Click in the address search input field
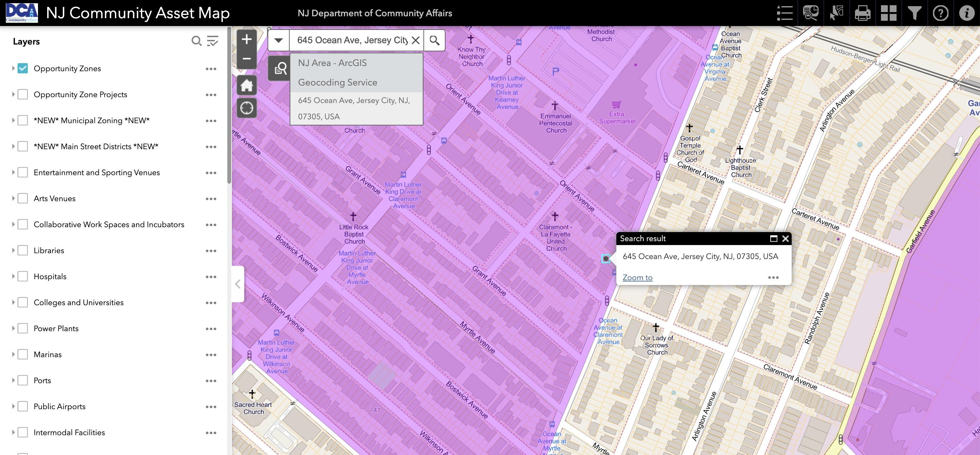Screen dimensions: 980x455 pos(352,40)
